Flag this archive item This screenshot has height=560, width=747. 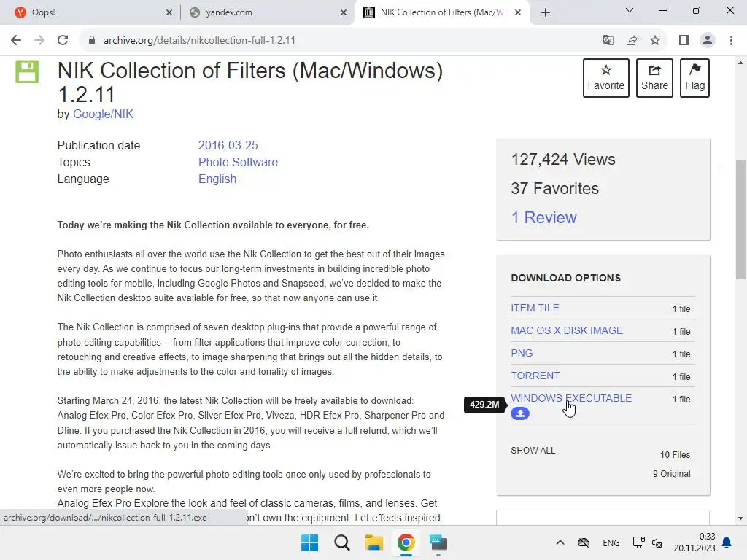click(x=694, y=78)
